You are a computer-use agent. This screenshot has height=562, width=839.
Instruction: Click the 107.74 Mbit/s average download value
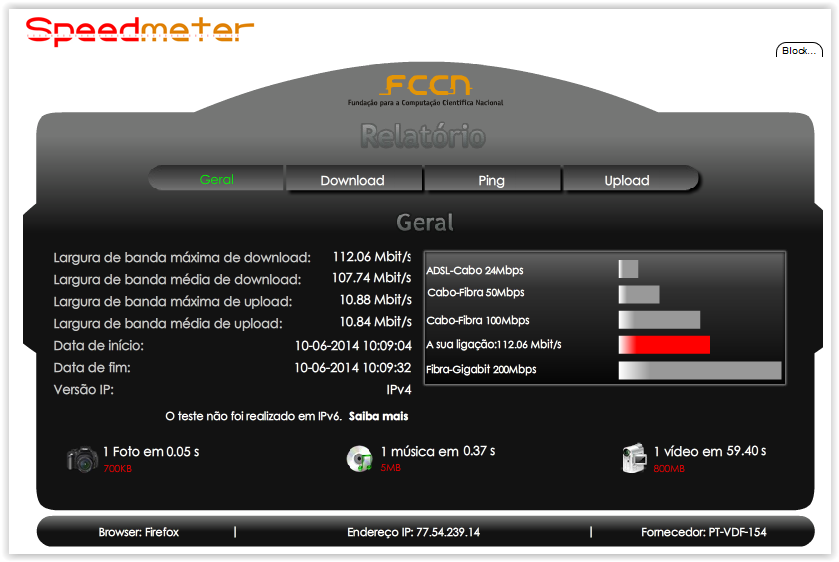click(x=371, y=278)
